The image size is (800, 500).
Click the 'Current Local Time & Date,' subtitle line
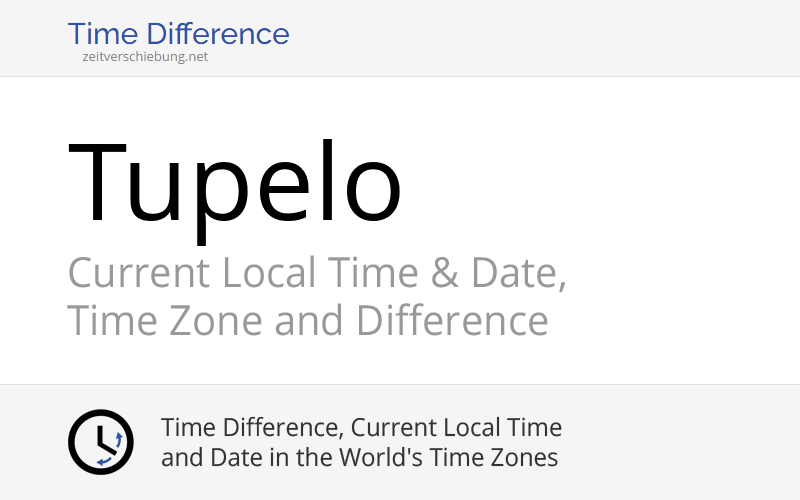(317, 273)
